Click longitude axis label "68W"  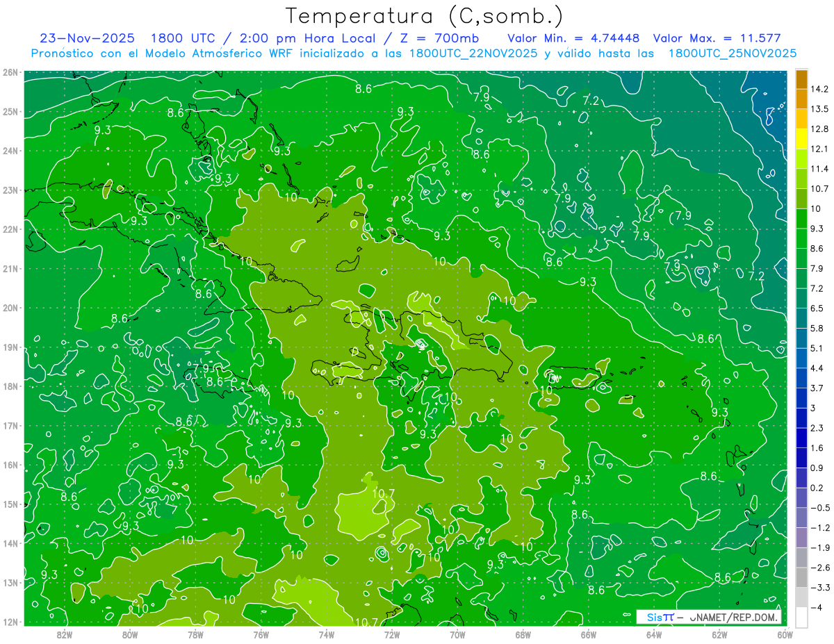click(523, 634)
